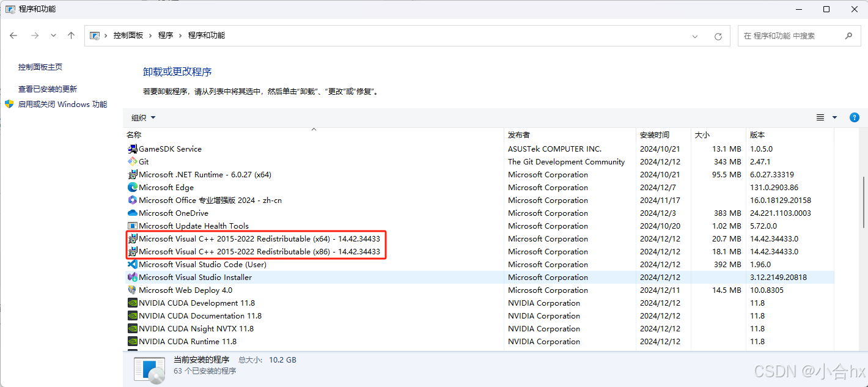Click the Back navigation arrow
Screen dimensions: 868x387
coord(13,35)
